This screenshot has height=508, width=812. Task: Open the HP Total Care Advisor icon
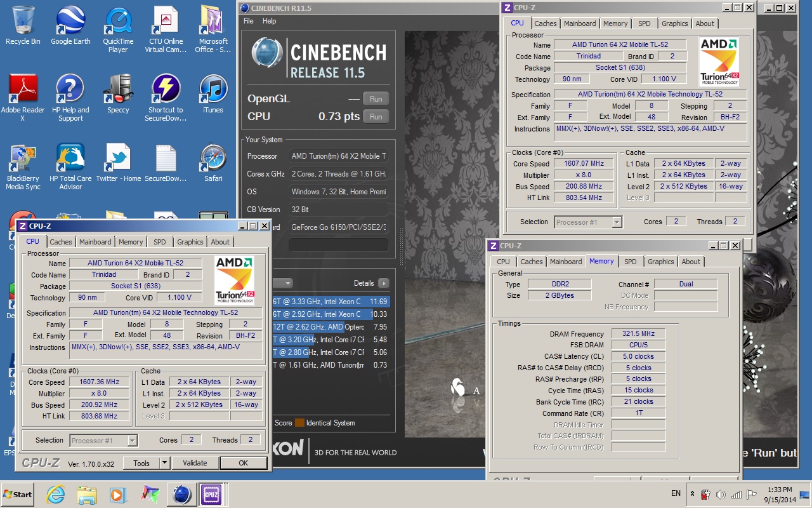pyautogui.click(x=70, y=166)
